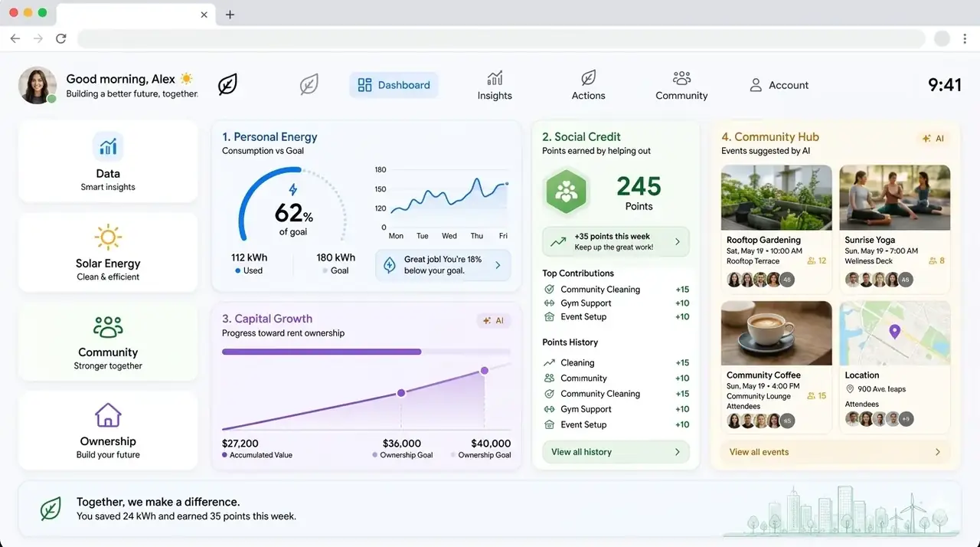Open the Rooftop Gardening event thumbnail
The width and height of the screenshot is (980, 547).
click(776, 198)
